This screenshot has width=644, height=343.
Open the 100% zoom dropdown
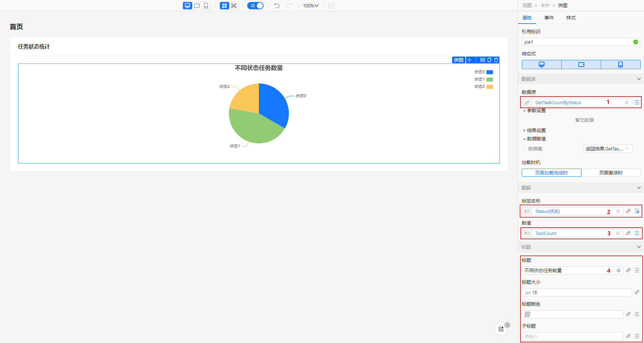tap(310, 6)
